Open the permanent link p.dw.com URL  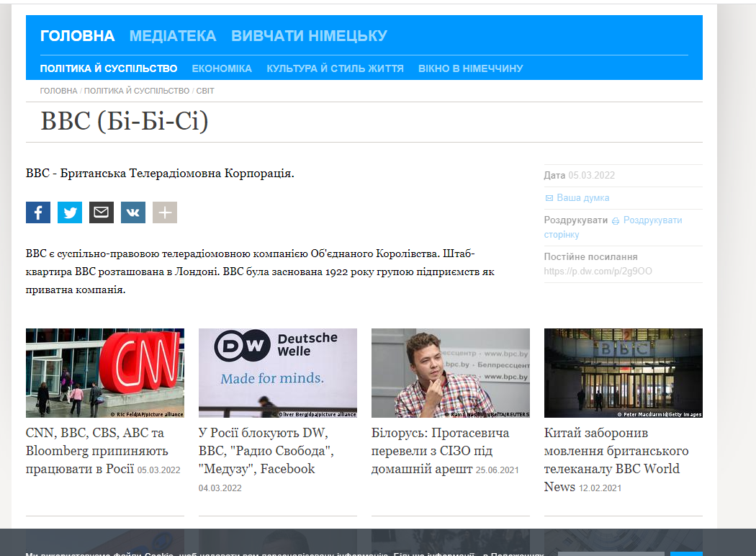click(598, 272)
